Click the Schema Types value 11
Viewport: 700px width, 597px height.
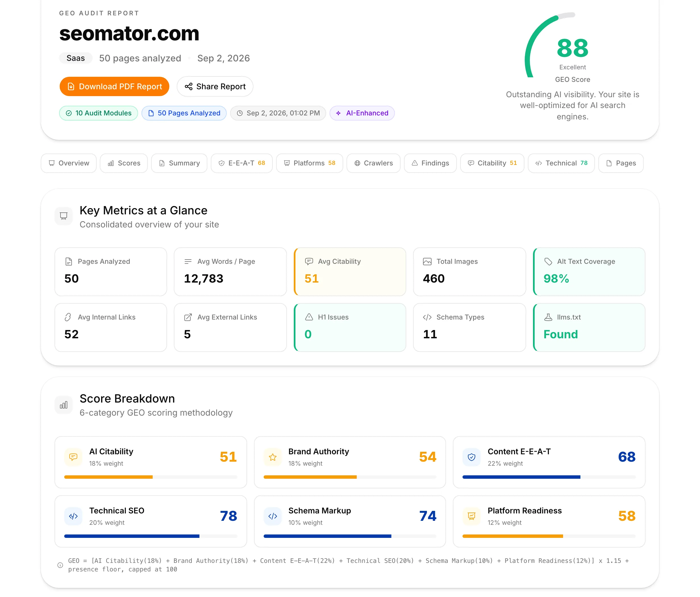430,334
